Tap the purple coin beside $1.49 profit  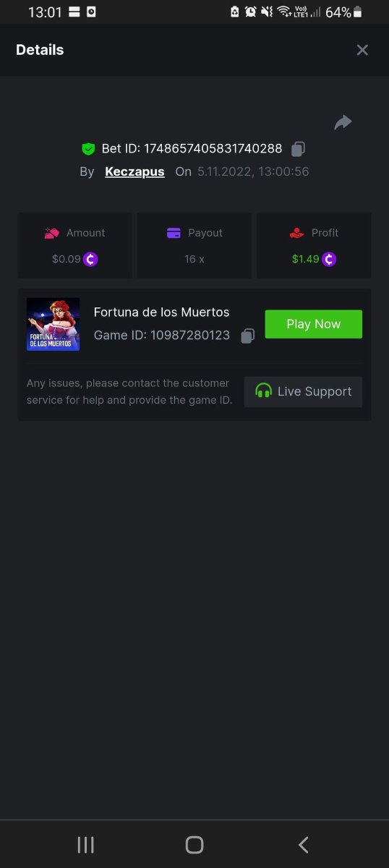tap(329, 259)
